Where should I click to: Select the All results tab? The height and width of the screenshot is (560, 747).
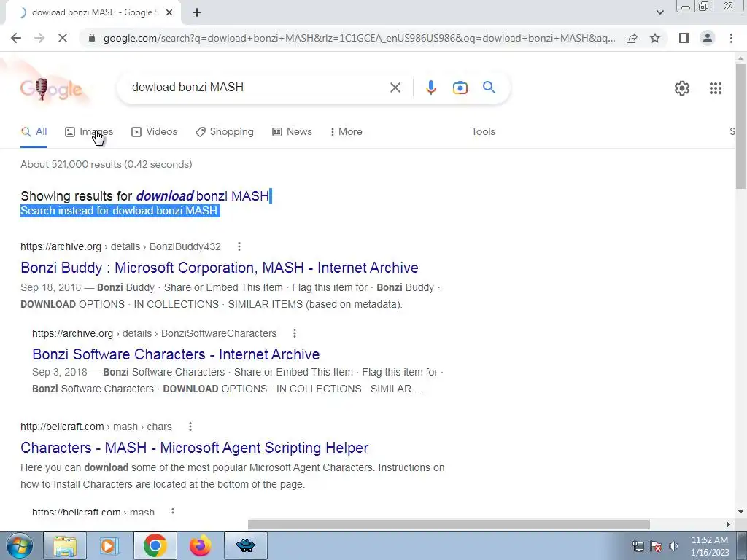pyautogui.click(x=34, y=132)
